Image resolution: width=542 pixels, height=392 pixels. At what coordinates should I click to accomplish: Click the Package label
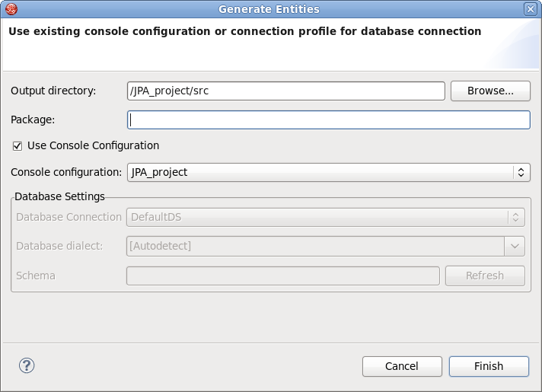[x=33, y=120]
